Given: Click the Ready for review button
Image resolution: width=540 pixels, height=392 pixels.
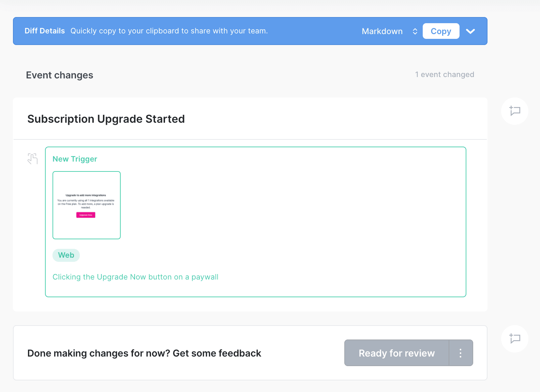Looking at the screenshot, I should coord(396,353).
